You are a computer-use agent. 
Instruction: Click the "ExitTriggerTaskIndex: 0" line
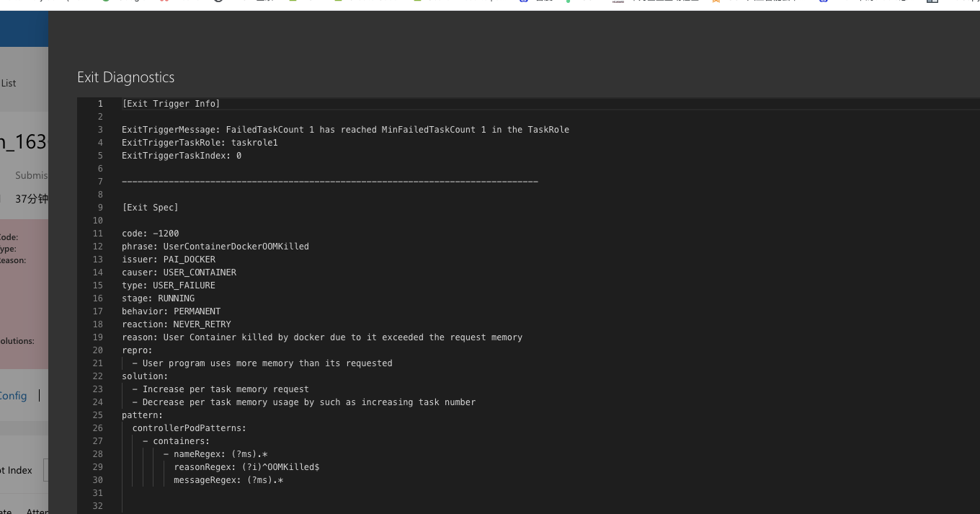[182, 156]
